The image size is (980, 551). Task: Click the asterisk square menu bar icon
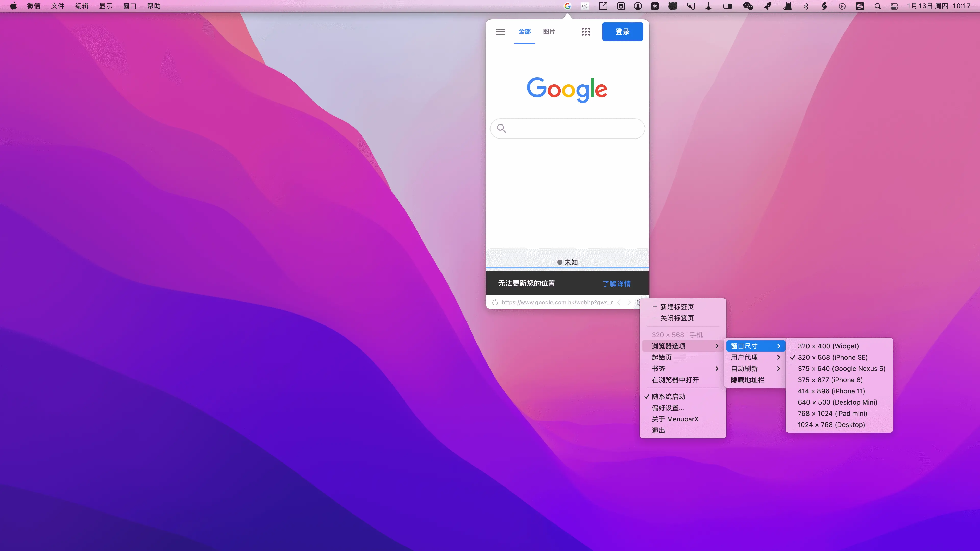click(x=655, y=6)
